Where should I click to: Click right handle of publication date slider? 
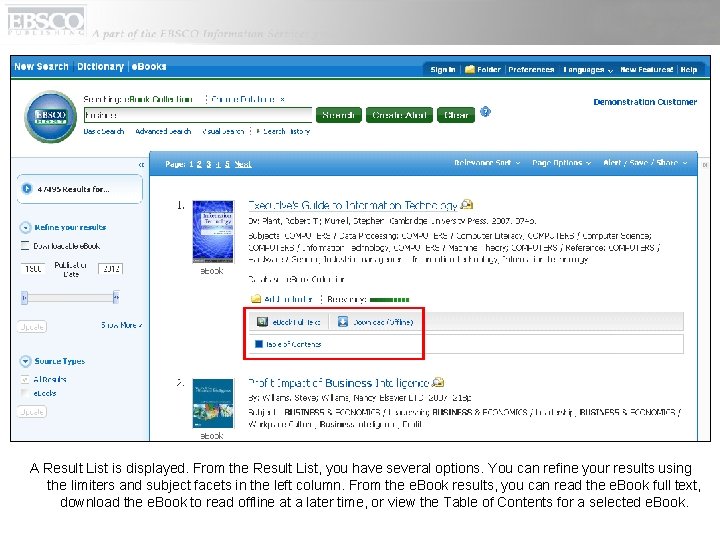pos(116,298)
